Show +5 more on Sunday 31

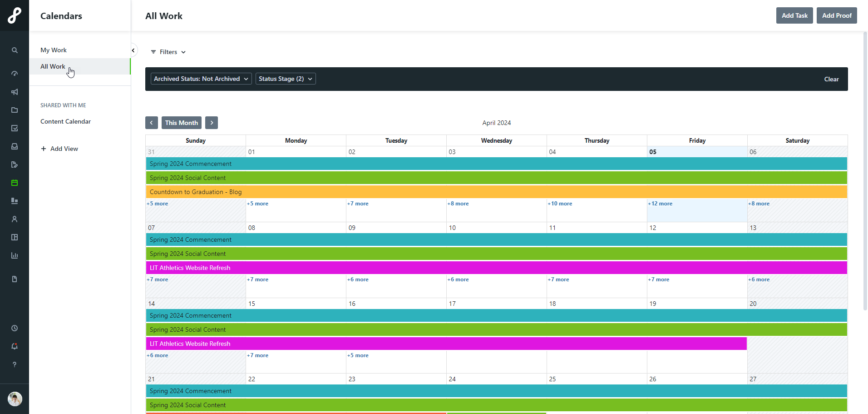[158, 204]
